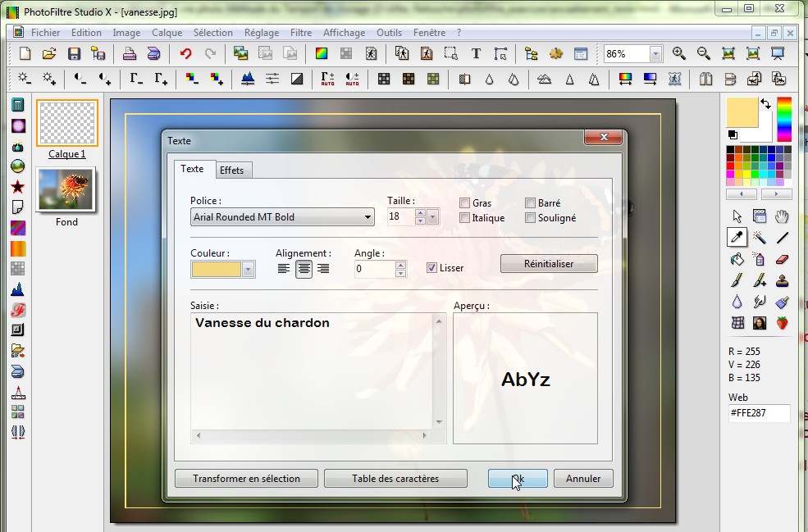Click the Réinitialiser button
808x532 pixels.
[549, 264]
